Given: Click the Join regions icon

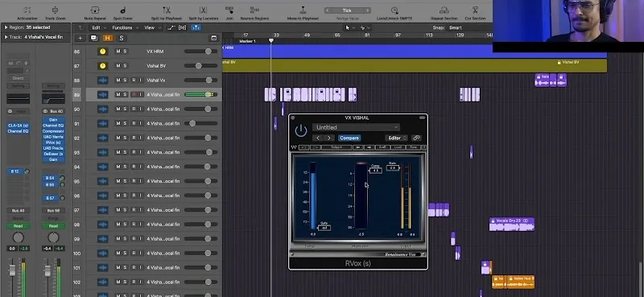Looking at the screenshot, I should point(229,10).
